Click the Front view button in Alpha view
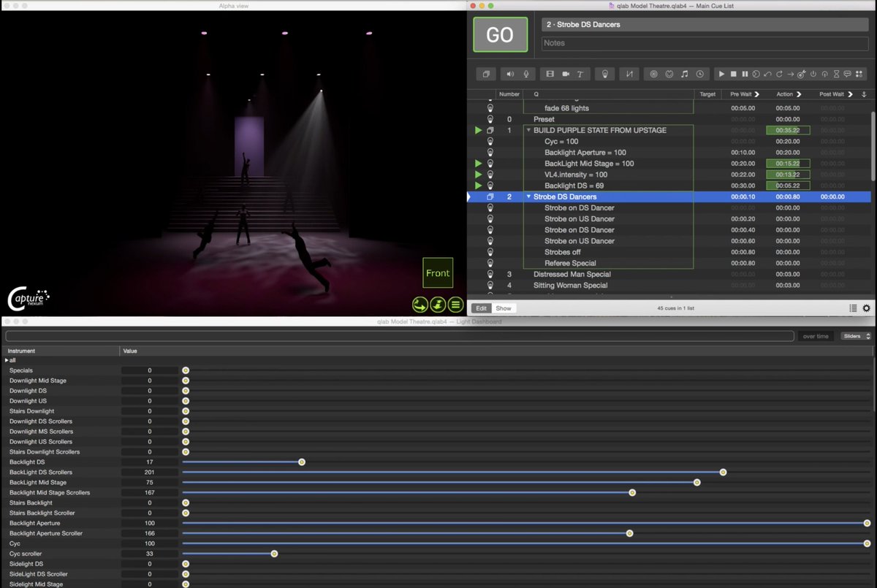 [438, 273]
